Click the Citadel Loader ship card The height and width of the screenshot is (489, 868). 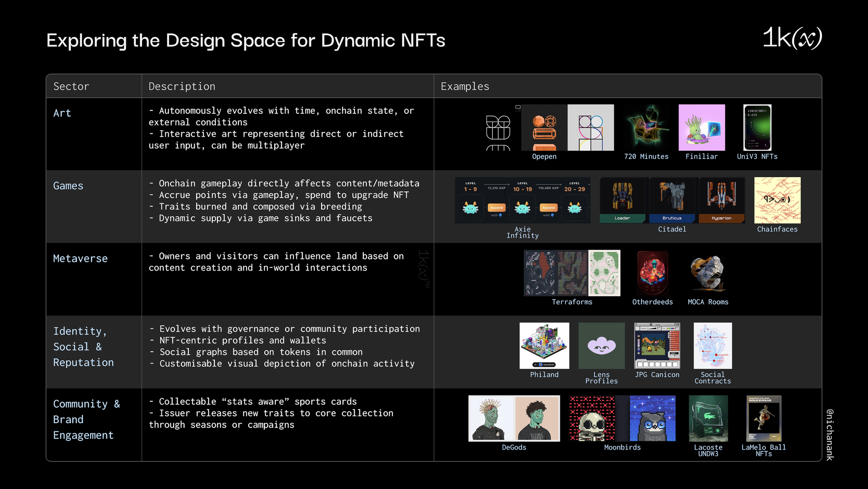[622, 200]
